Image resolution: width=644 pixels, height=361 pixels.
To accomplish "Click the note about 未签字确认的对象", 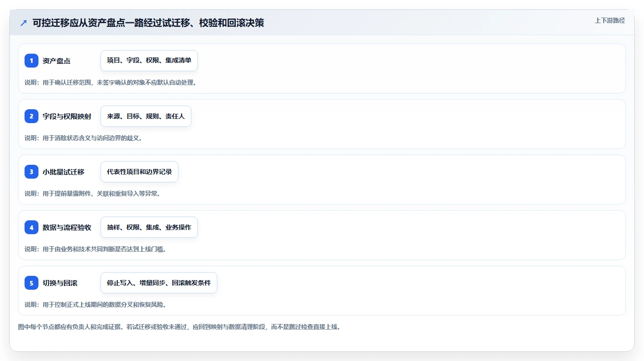I will pos(111,82).
